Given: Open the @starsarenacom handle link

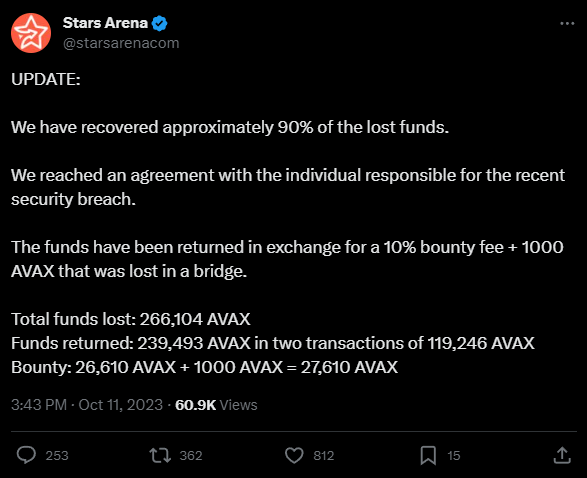Looking at the screenshot, I should (121, 43).
